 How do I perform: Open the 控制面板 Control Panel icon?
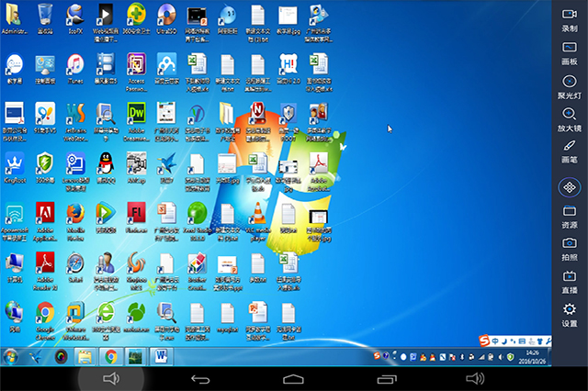click(45, 69)
